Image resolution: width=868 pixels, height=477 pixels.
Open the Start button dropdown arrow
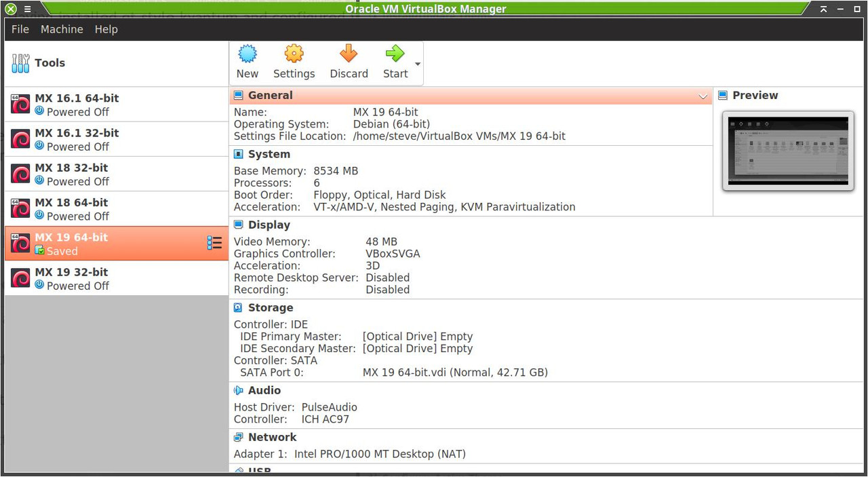point(418,64)
